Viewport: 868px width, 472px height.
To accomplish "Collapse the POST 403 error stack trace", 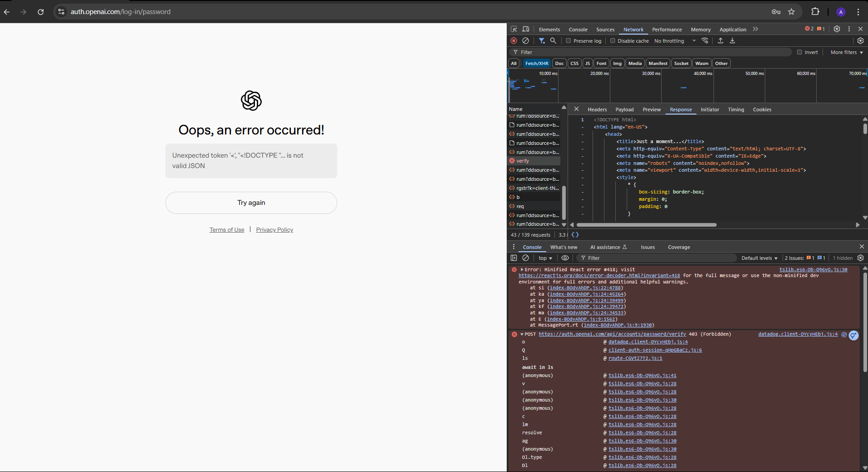I will tap(522, 334).
